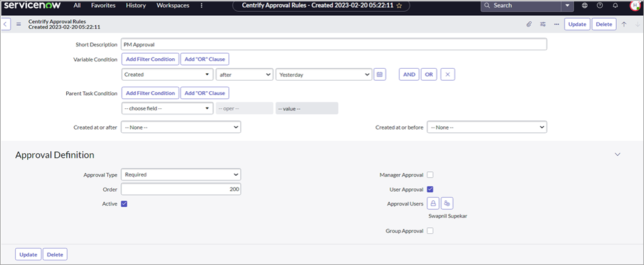Open the notifications bell icon

[x=615, y=6]
